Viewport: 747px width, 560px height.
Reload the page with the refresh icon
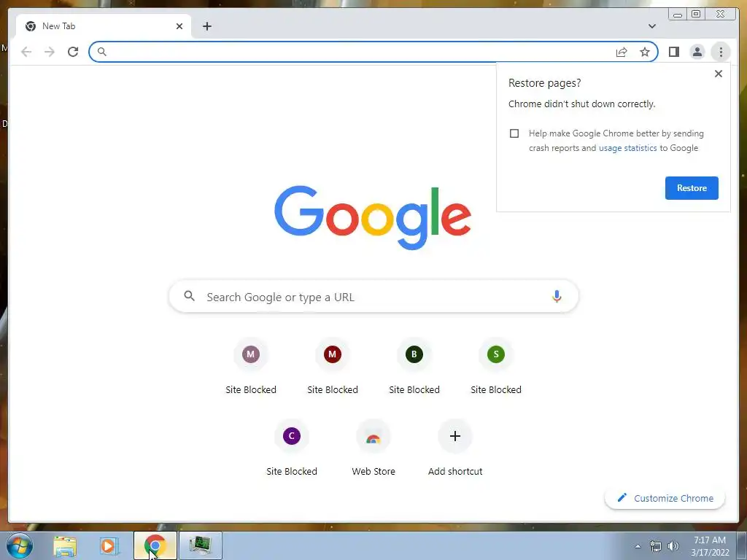73,52
